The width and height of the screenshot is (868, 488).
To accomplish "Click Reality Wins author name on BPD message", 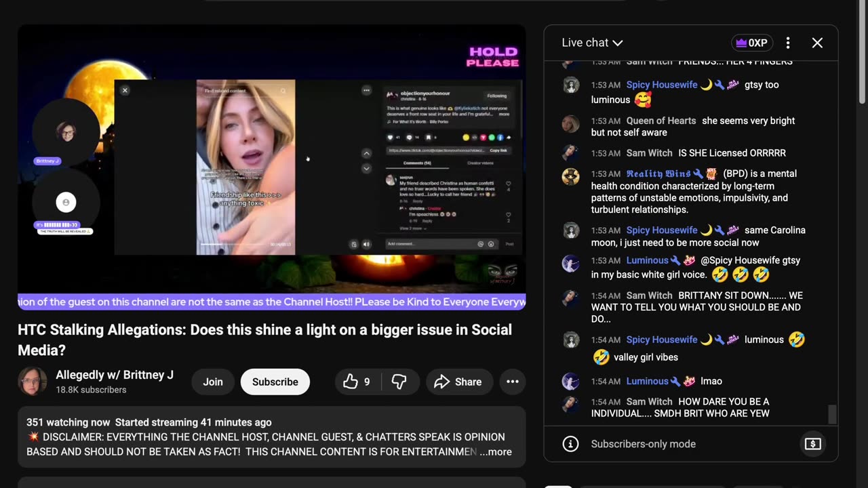I will [x=658, y=174].
